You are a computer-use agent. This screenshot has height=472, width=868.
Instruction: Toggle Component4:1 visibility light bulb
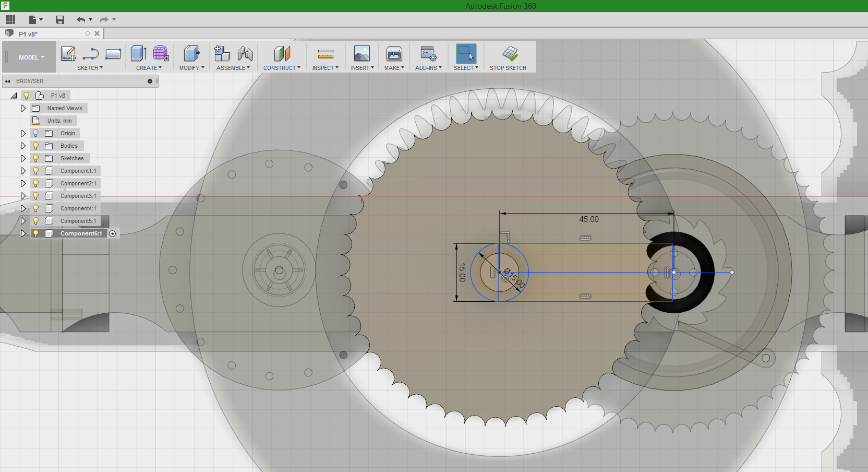click(x=35, y=208)
